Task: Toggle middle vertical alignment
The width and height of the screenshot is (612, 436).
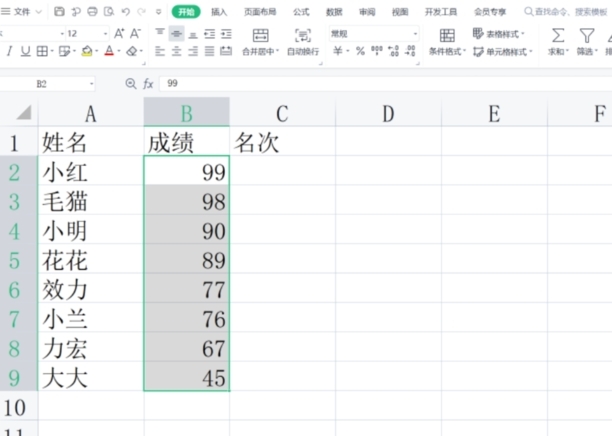Action: coord(176,34)
